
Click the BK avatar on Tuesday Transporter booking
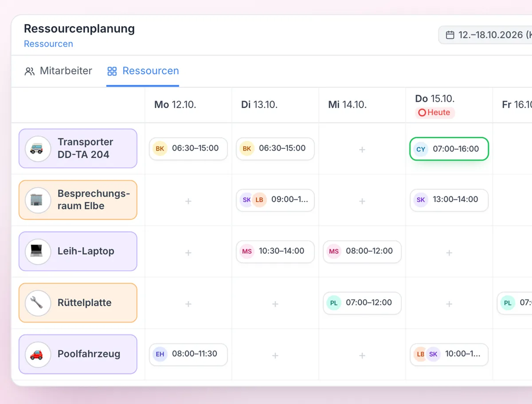(247, 148)
